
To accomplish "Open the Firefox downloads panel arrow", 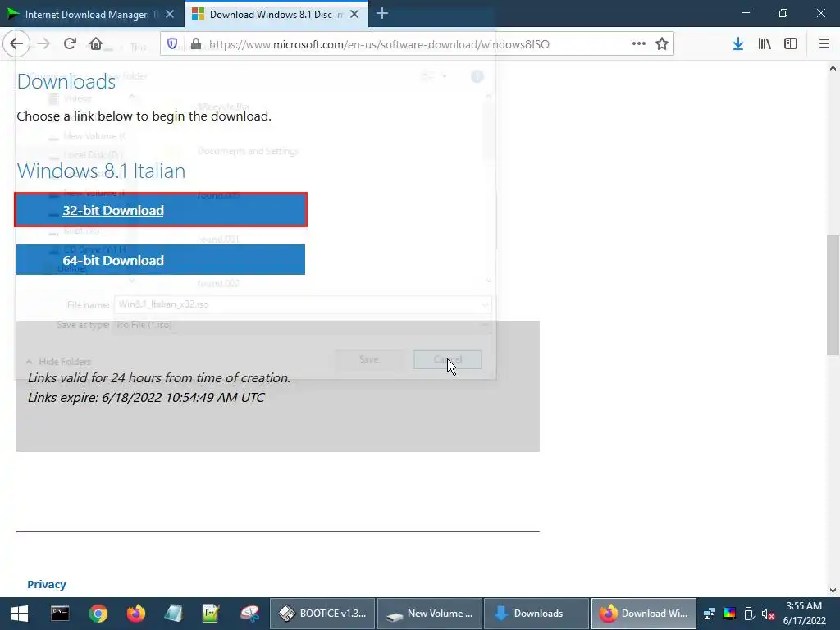I will (x=738, y=44).
